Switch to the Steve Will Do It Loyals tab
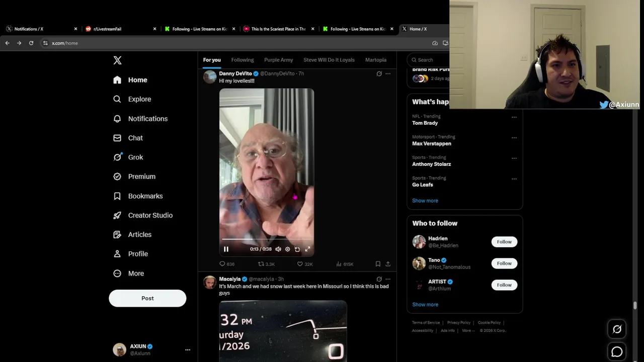Viewport: 644px width, 362px height. tap(329, 60)
